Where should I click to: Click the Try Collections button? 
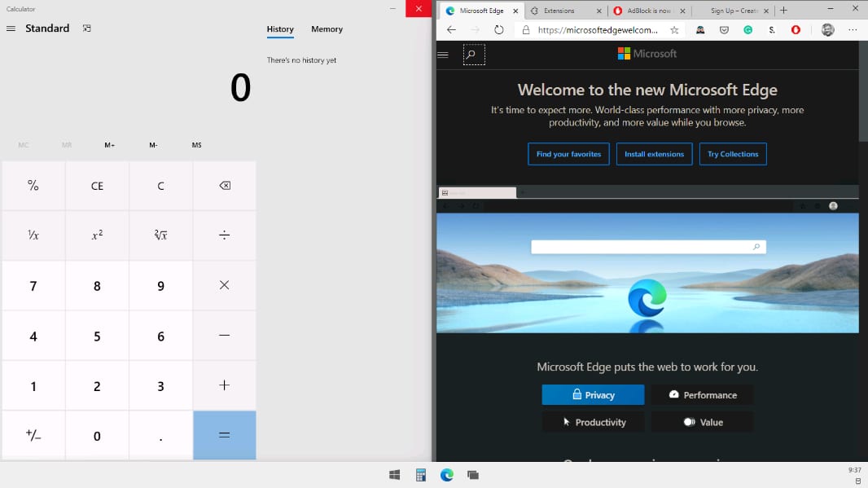pyautogui.click(x=733, y=154)
